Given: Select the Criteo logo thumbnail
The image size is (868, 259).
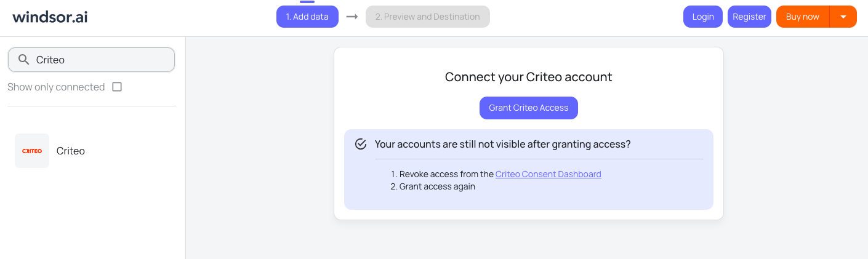Looking at the screenshot, I should click(x=32, y=151).
